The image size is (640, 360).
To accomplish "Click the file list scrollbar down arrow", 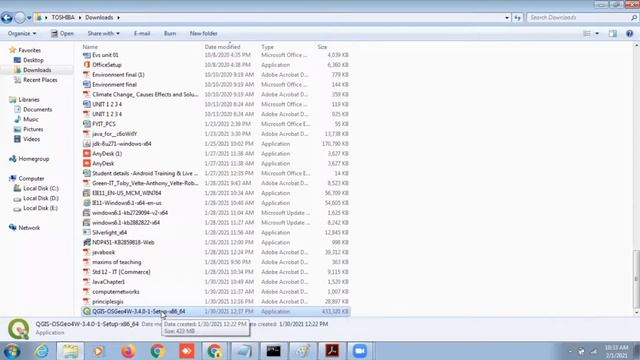I will pyautogui.click(x=636, y=313).
